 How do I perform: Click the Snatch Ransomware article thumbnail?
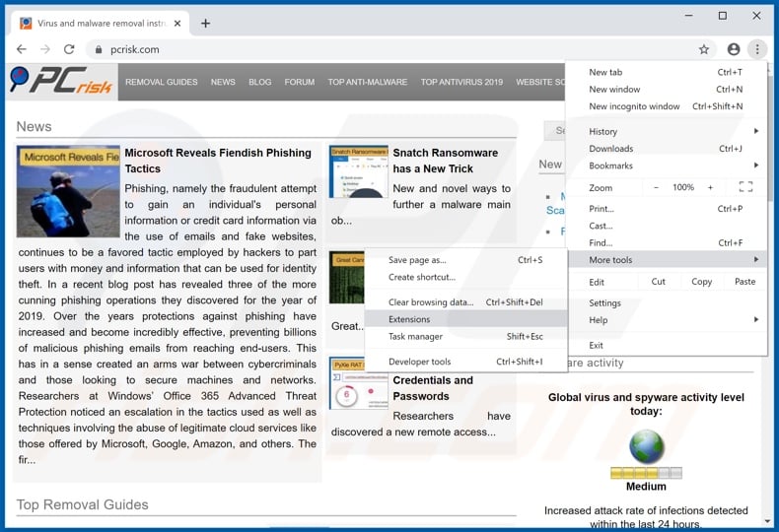358,171
